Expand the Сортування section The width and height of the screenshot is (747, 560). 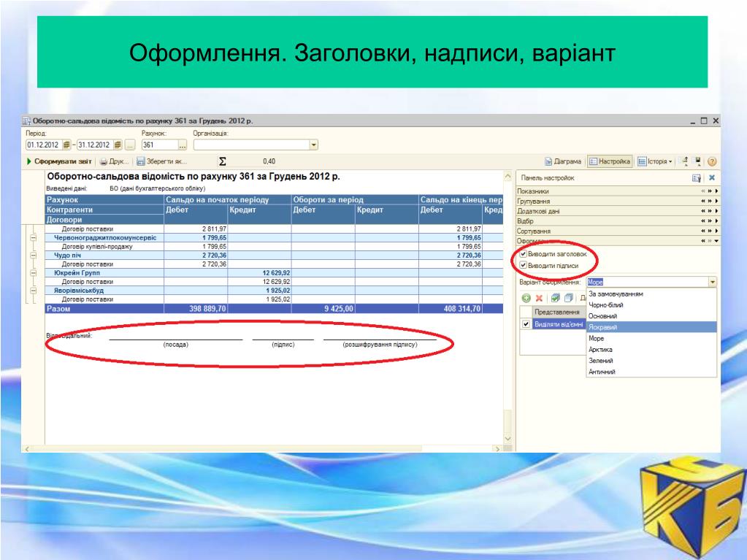[x=716, y=231]
